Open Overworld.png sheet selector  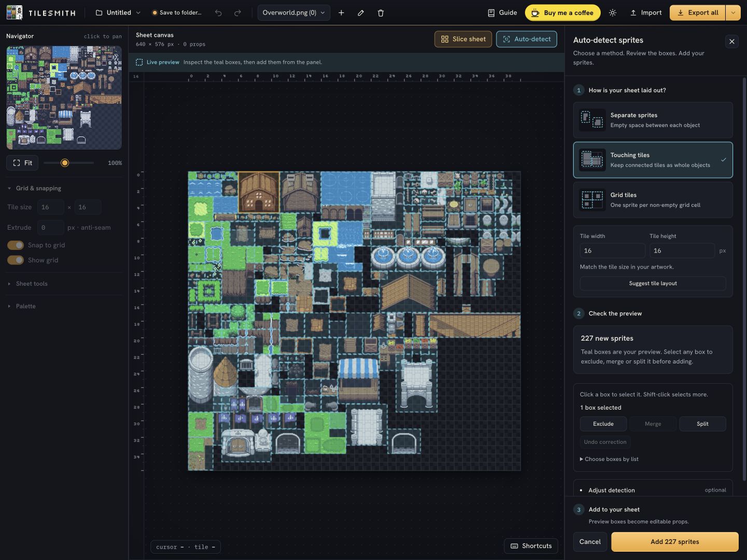(294, 12)
